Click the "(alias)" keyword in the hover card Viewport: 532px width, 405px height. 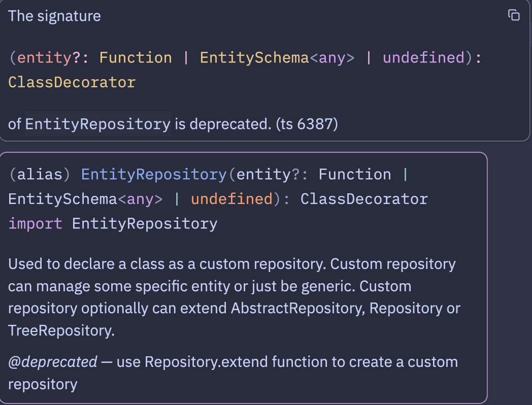click(x=40, y=175)
